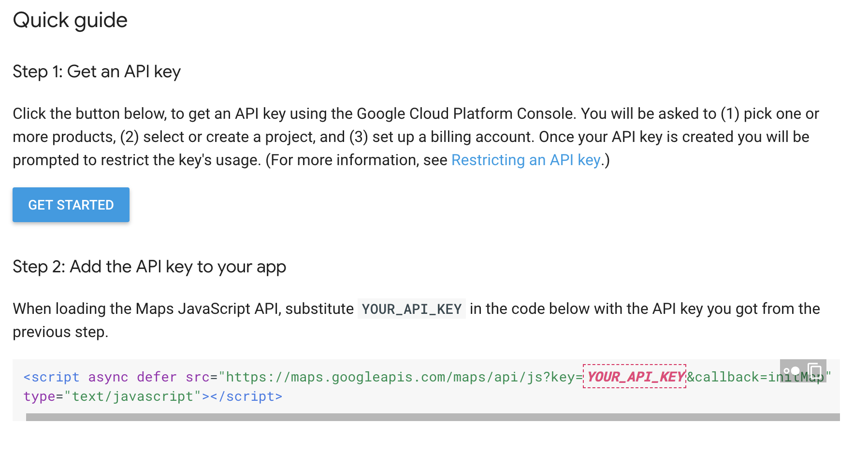The width and height of the screenshot is (868, 451).
Task: Click the GET STARTED button
Action: click(71, 205)
